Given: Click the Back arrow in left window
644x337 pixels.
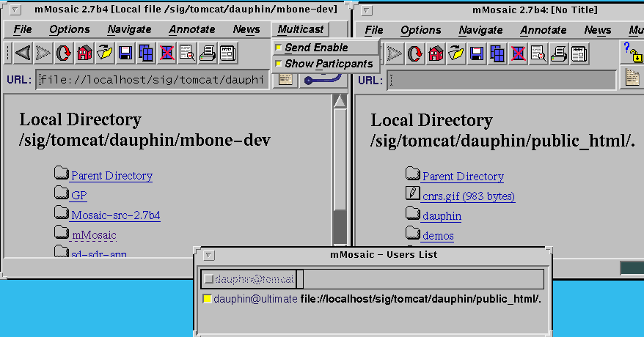Looking at the screenshot, I should coord(23,53).
